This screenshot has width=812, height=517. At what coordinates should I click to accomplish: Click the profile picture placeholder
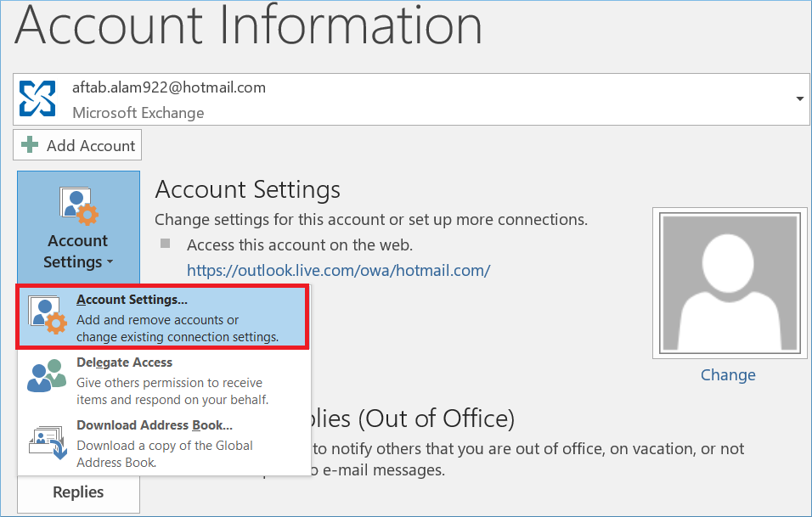coord(730,283)
